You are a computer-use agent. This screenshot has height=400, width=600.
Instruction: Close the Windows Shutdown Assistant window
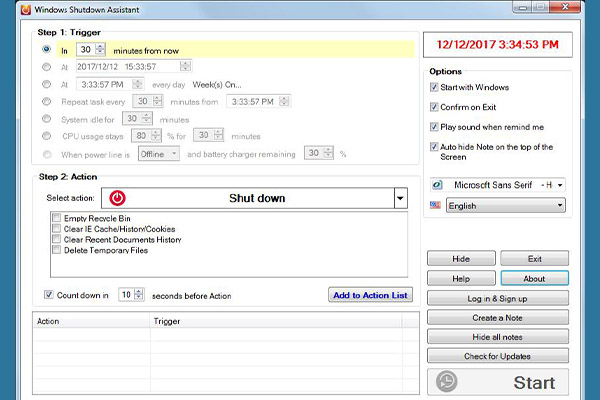[x=566, y=7]
